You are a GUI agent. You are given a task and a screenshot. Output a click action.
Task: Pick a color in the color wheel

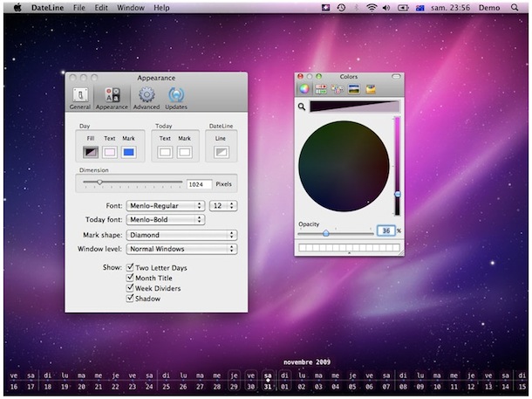[x=344, y=166]
